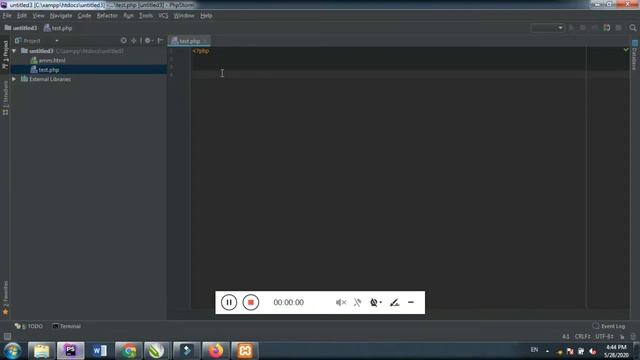Open the TODO tool window

coord(29,326)
